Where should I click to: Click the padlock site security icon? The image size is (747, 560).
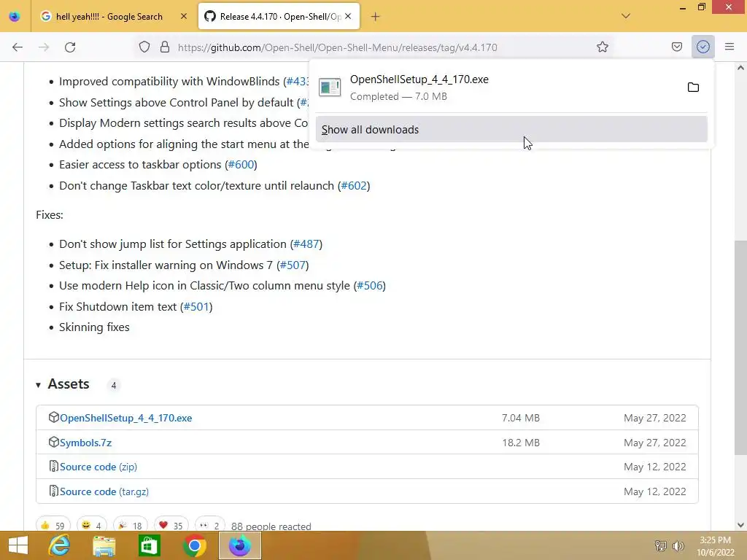(x=165, y=47)
